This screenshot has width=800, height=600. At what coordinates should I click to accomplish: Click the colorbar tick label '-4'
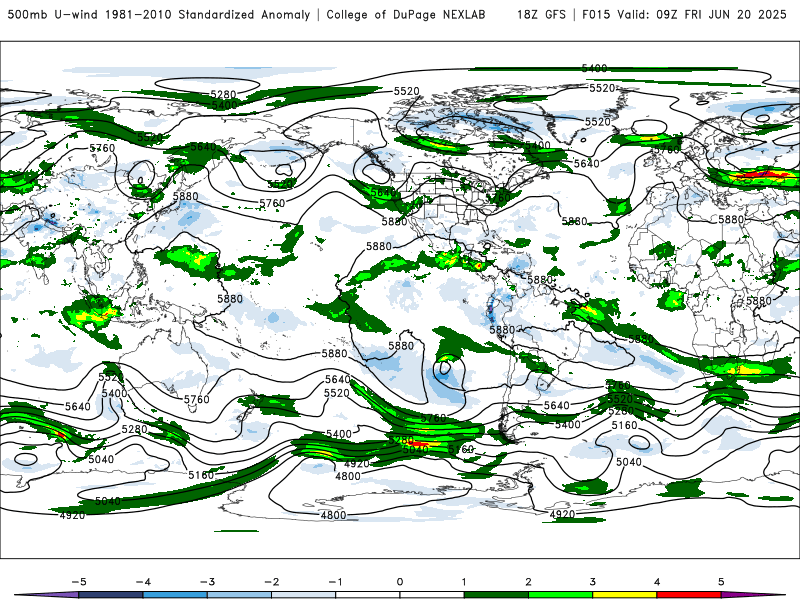coord(143,582)
